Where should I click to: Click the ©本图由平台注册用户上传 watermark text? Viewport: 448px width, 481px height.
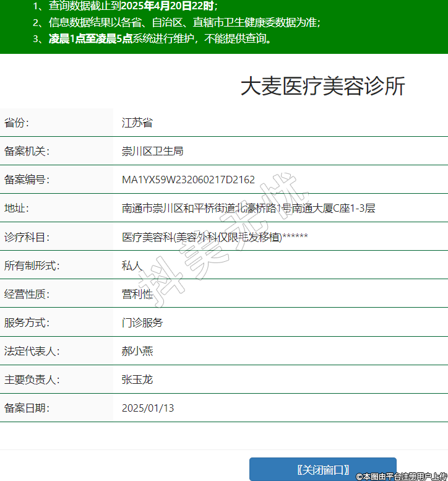tap(401, 476)
